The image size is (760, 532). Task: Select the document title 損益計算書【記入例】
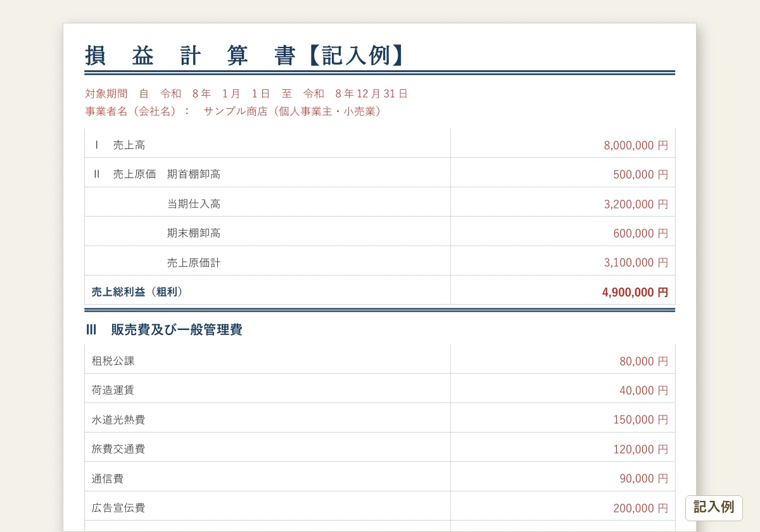244,56
